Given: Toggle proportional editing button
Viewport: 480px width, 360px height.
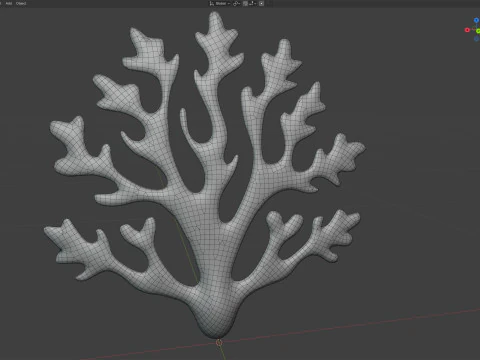Looking at the screenshot, I should 261,3.
